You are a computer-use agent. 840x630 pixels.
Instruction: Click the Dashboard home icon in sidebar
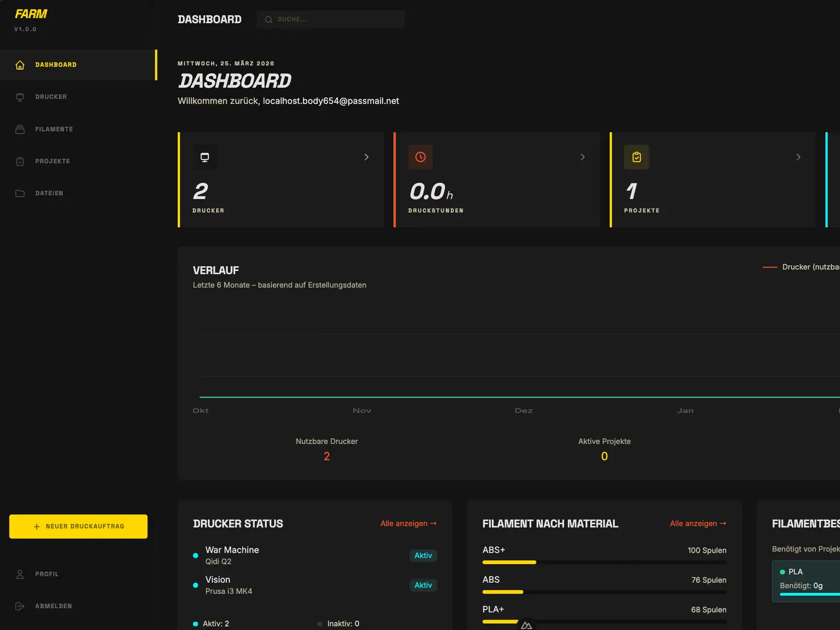pos(20,65)
